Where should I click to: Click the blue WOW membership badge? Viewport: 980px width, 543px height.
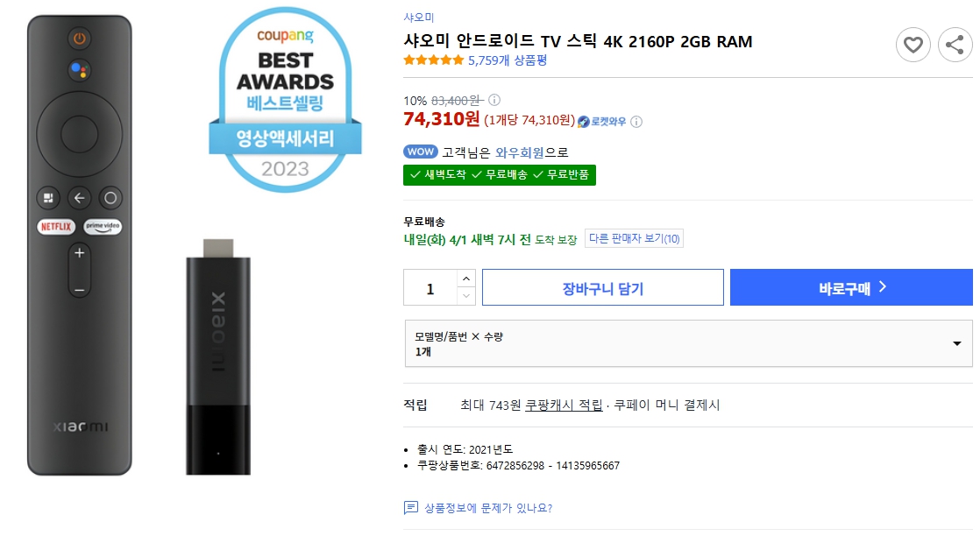(420, 152)
